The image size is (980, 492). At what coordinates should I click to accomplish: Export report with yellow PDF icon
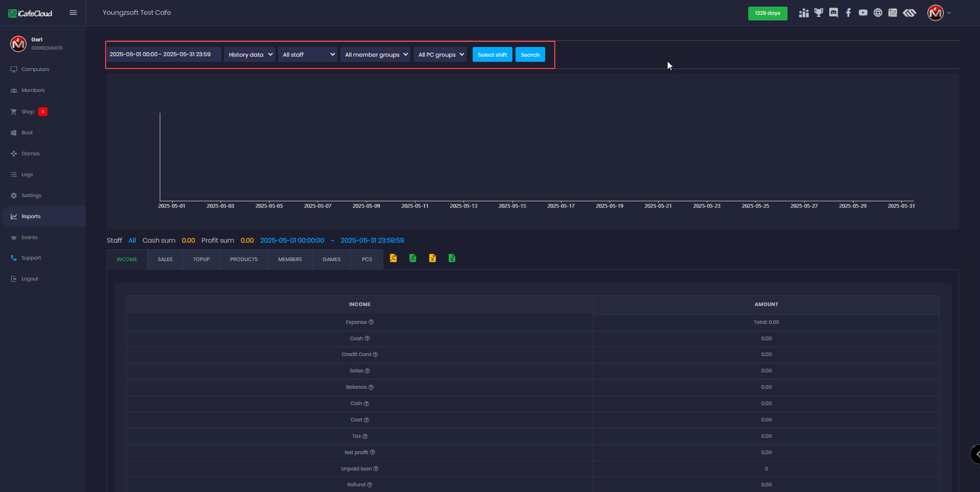[394, 259]
